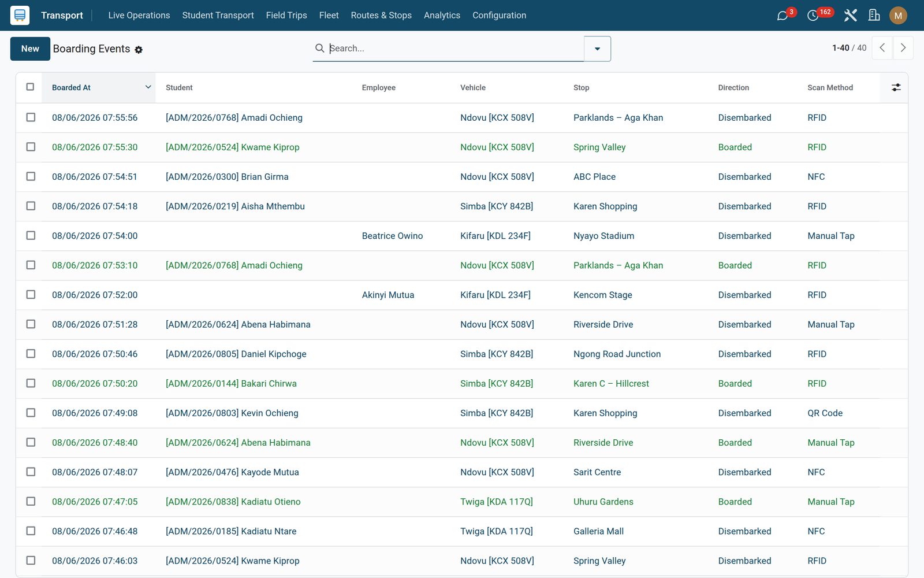Open the column settings adjust icon
This screenshot has width=924, height=578.
click(x=896, y=87)
